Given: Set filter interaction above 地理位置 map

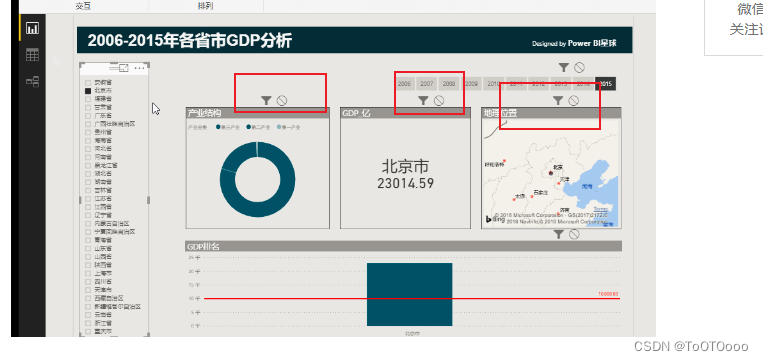Looking at the screenshot, I should tap(558, 100).
